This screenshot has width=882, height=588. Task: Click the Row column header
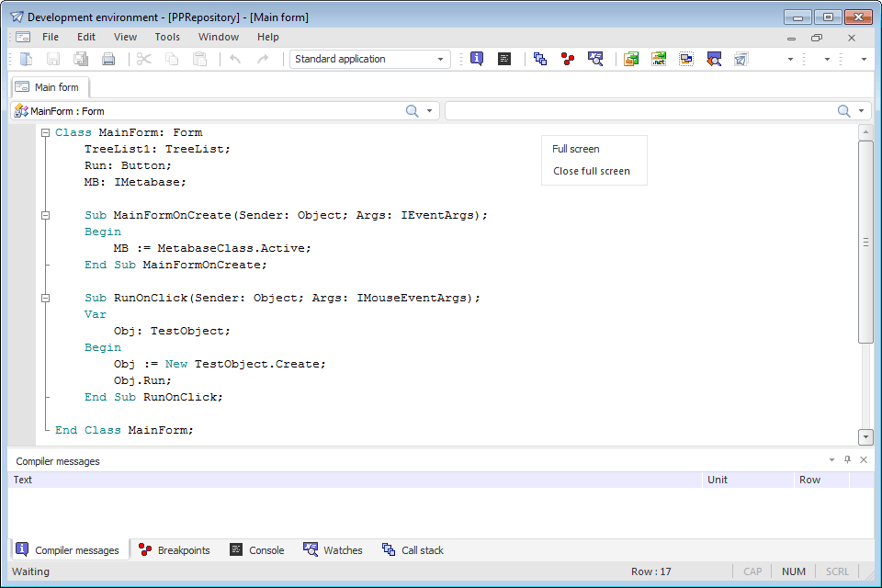coord(821,480)
